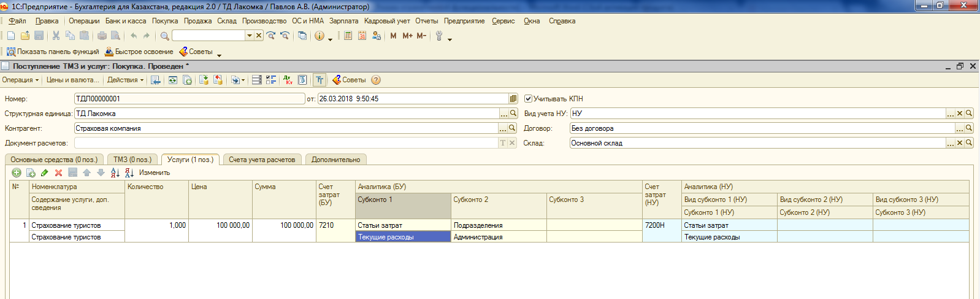
Task: Open the Файл menu
Action: 17,21
